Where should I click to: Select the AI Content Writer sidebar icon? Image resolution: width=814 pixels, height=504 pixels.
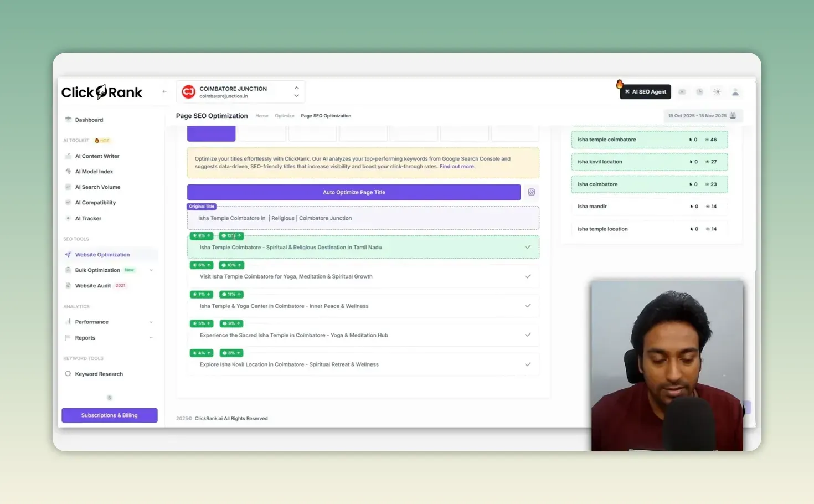point(68,156)
